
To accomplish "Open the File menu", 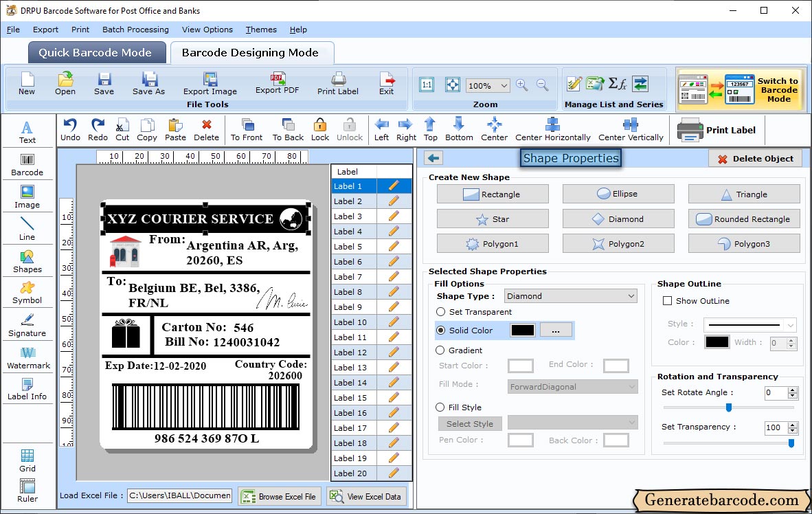I will [x=13, y=30].
